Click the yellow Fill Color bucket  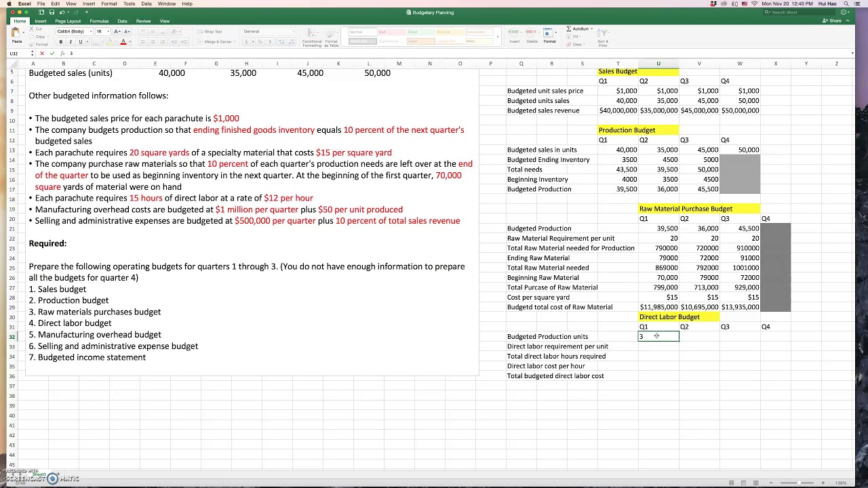tap(109, 42)
